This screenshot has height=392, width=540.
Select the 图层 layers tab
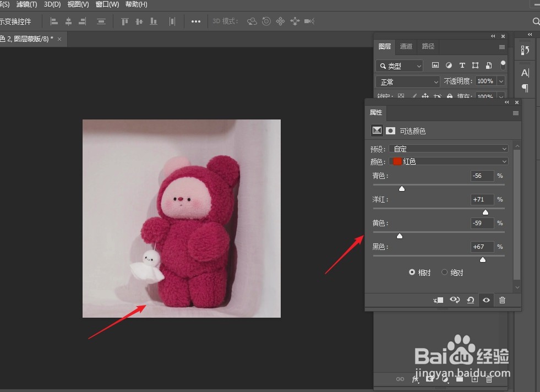point(385,46)
